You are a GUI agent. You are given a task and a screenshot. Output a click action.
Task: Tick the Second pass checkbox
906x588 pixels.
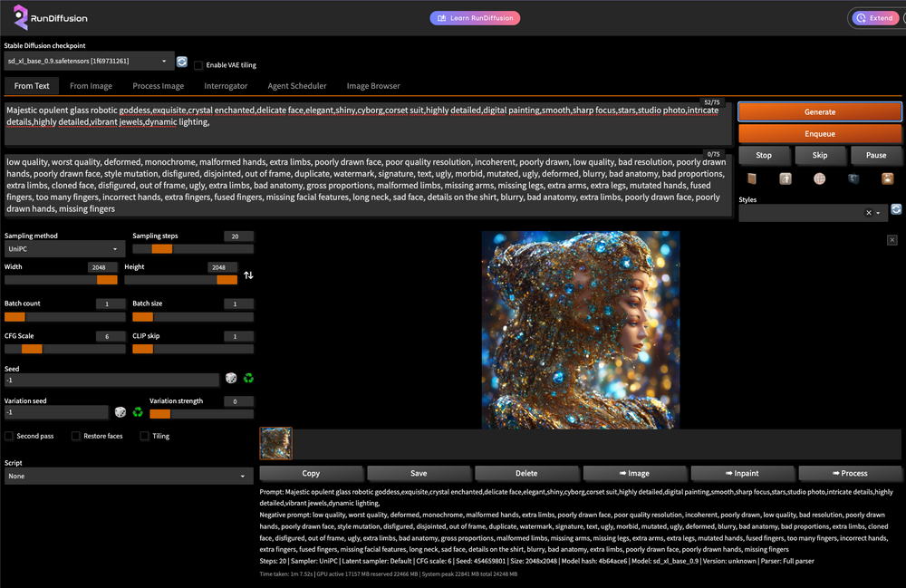tap(9, 436)
